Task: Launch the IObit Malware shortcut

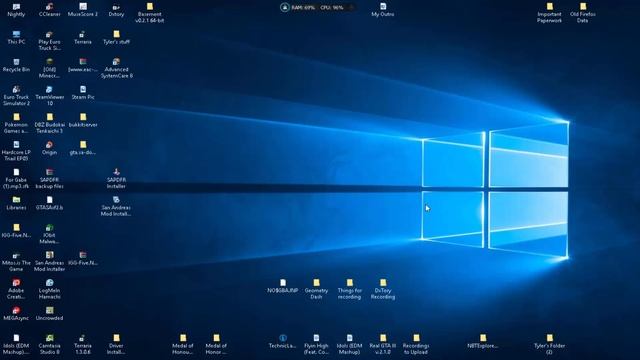Action: (49, 234)
